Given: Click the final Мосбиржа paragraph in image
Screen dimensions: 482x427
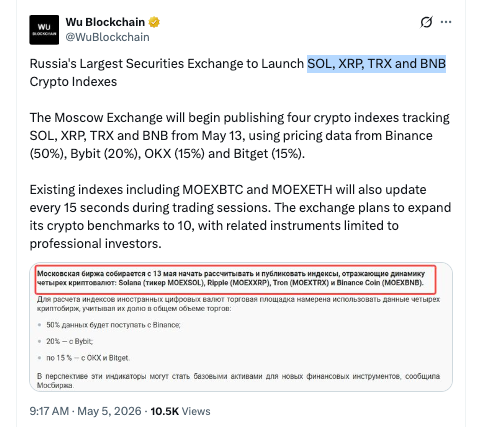Looking at the screenshot, I should (x=238, y=381).
